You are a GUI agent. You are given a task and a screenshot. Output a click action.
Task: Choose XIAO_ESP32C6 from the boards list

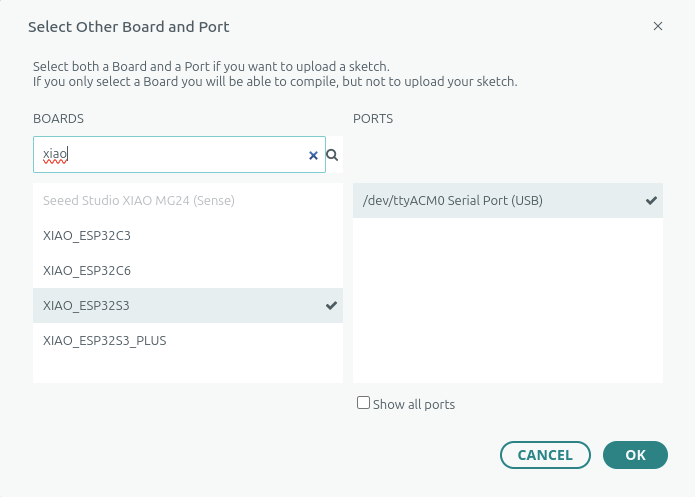(87, 270)
